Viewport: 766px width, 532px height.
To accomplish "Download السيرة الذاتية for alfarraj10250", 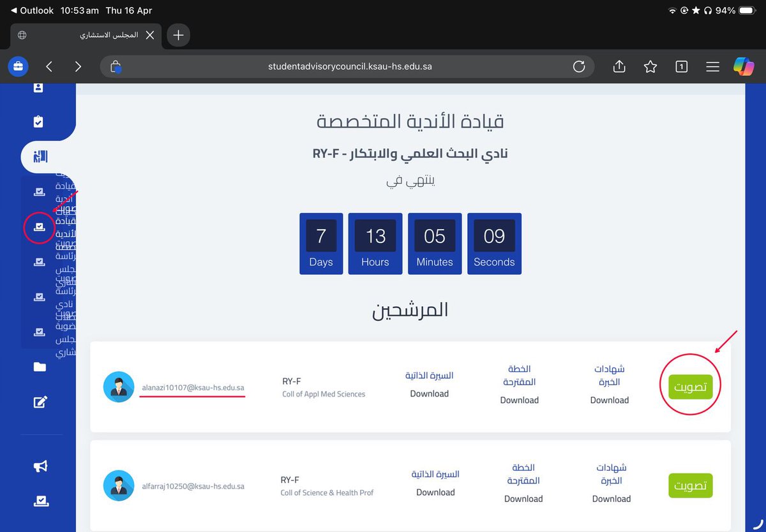I will (436, 492).
